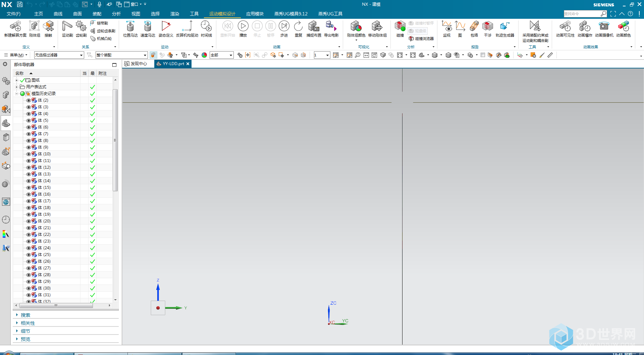Click the 反算机构驱动 (Inverse Mechanism Drive) icon
The width and height of the screenshot is (644, 355).
point(187,29)
